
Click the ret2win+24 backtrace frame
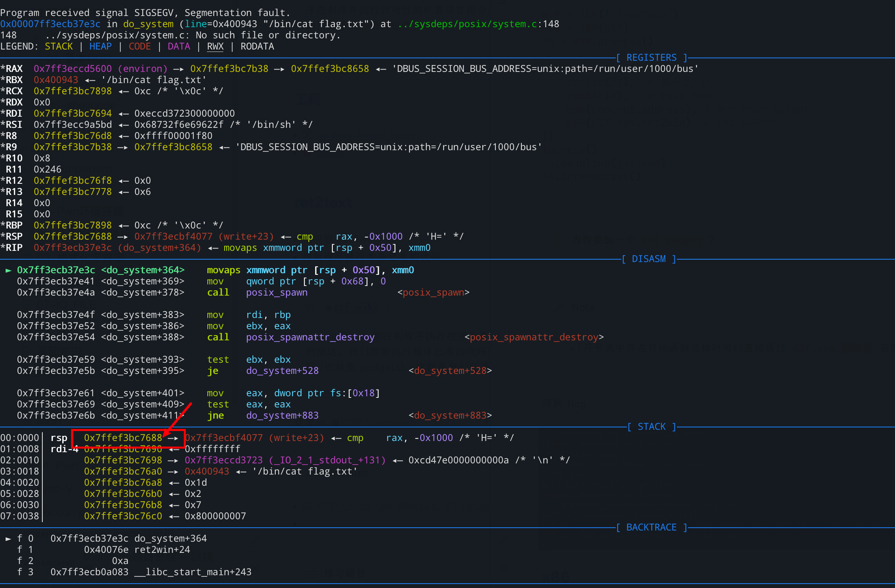[x=162, y=550]
